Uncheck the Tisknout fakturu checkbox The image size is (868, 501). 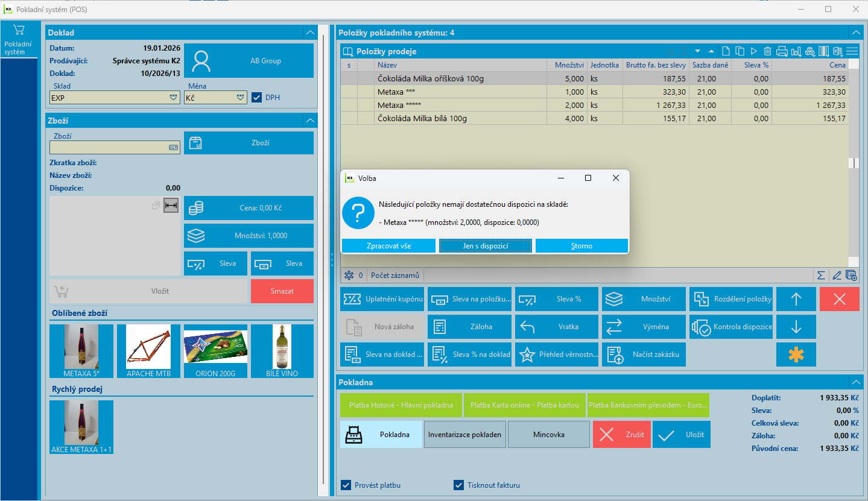point(459,485)
